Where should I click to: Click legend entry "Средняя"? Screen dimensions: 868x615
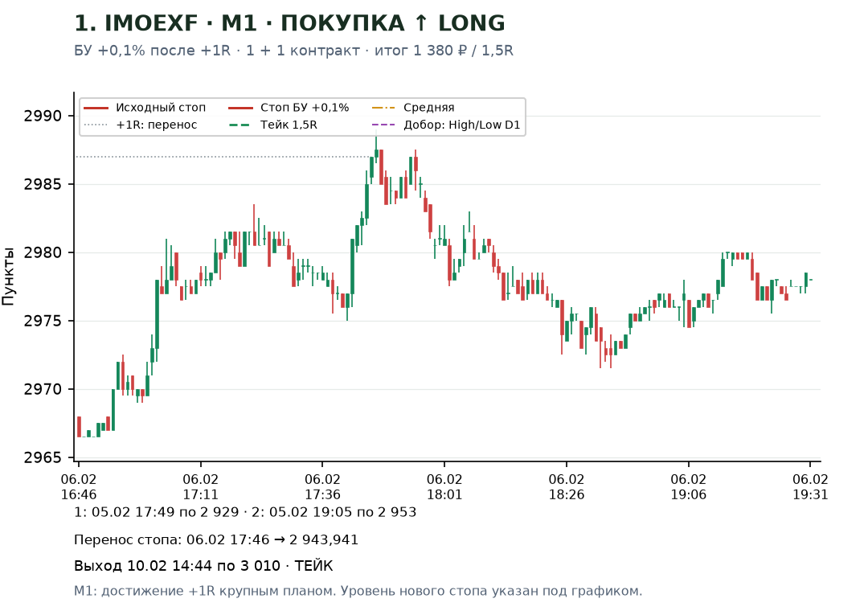(x=428, y=108)
